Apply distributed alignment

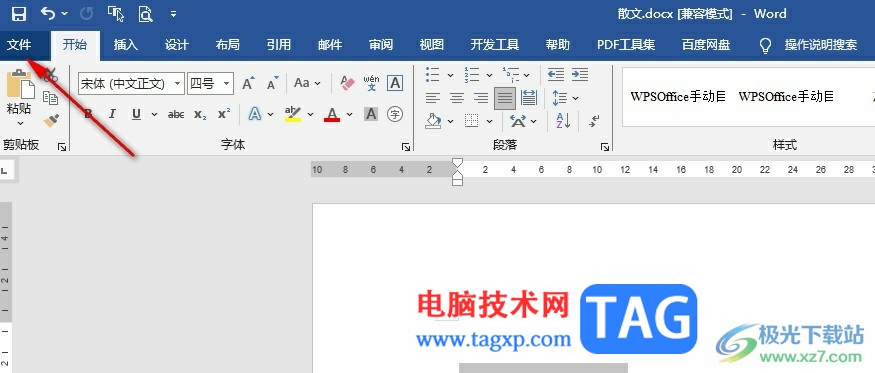(x=528, y=99)
